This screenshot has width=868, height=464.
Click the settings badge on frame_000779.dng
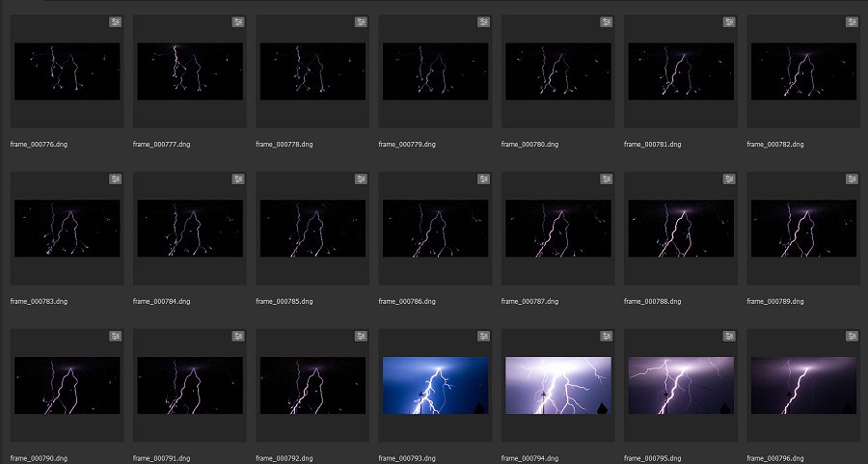pos(484,22)
